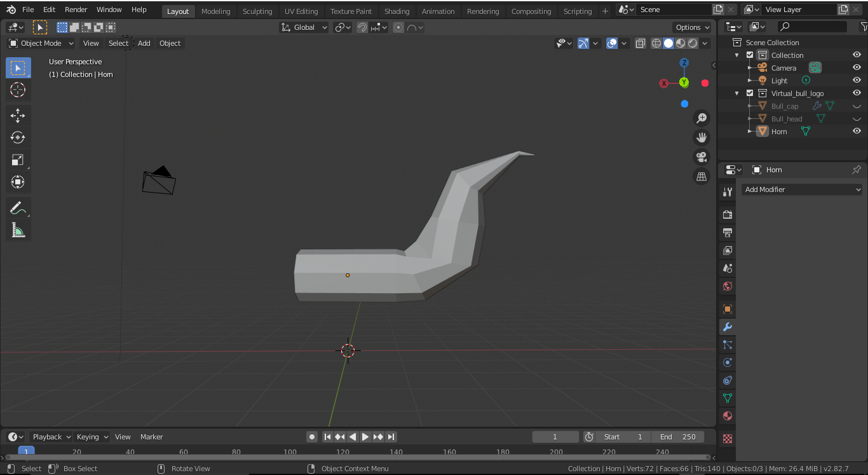868x475 pixels.
Task: Open the Add Modifier dropdown
Action: click(802, 189)
